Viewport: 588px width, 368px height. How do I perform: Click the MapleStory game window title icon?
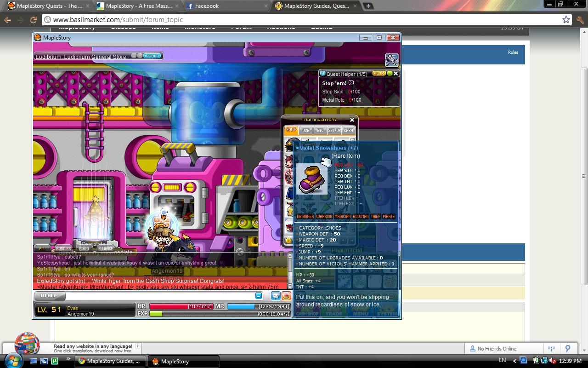[38, 37]
